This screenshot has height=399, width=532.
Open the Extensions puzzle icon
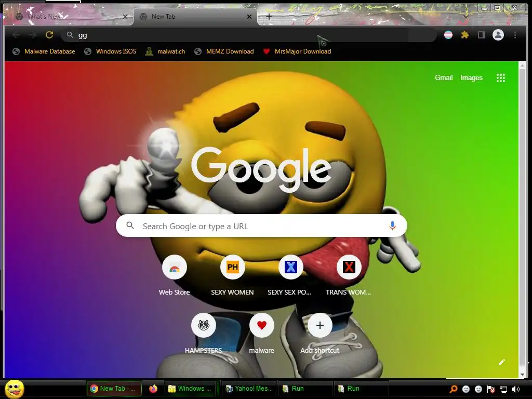point(465,35)
